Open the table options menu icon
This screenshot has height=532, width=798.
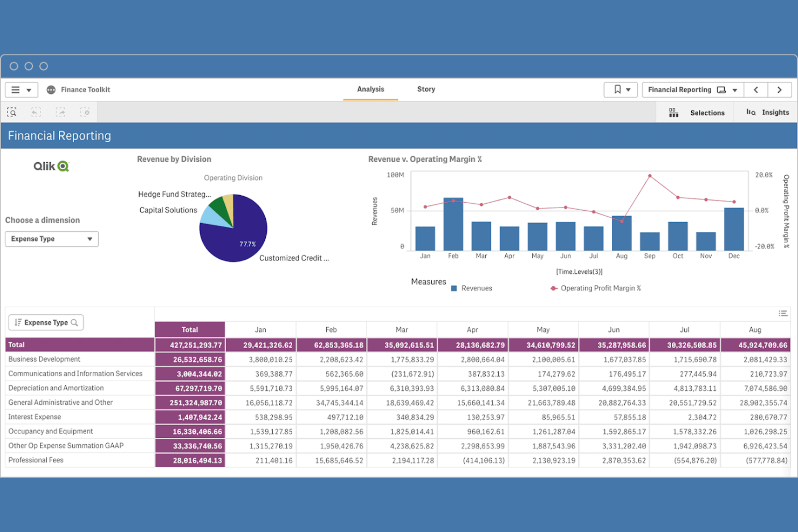[x=783, y=314]
